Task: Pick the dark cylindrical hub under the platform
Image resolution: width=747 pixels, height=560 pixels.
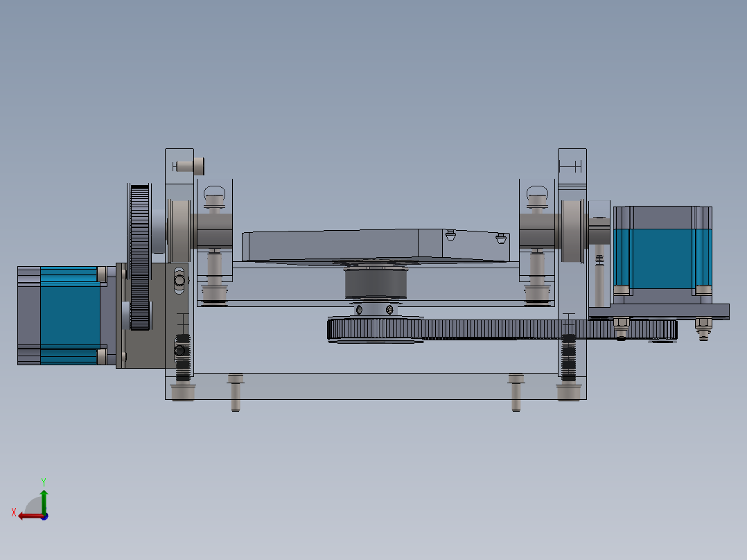Action: pyautogui.click(x=376, y=283)
